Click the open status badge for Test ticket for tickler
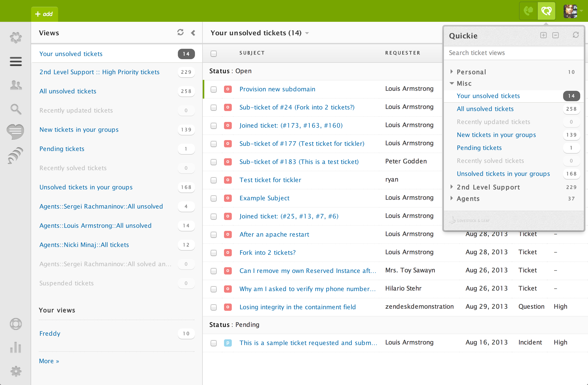The height and width of the screenshot is (385, 588). [x=228, y=180]
